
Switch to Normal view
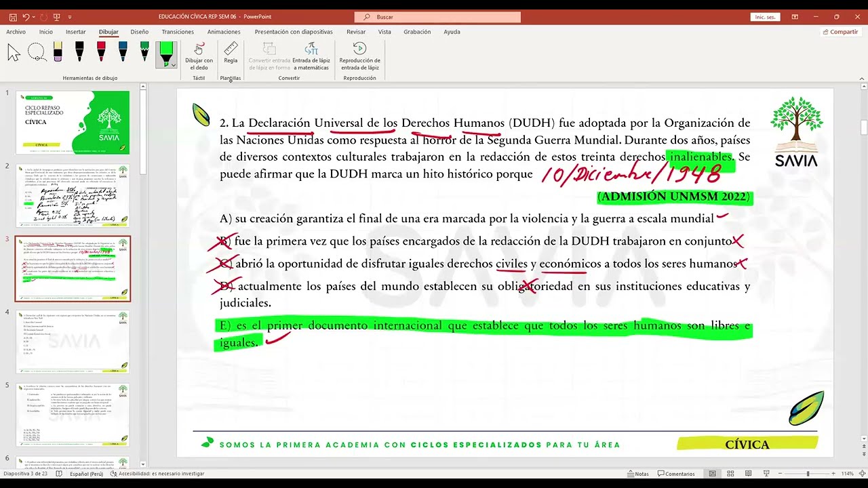point(712,474)
